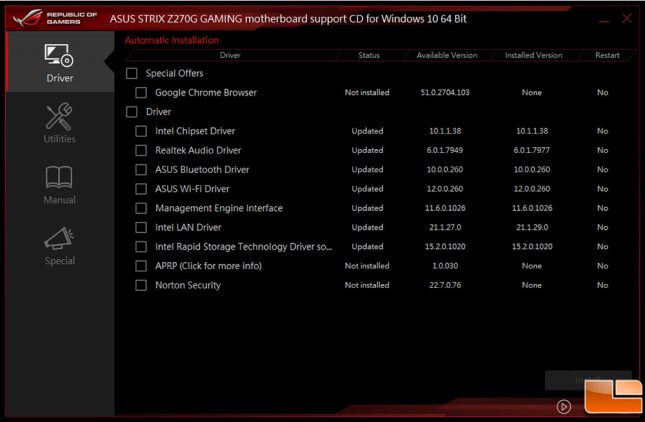Click the Driver column header

click(230, 55)
